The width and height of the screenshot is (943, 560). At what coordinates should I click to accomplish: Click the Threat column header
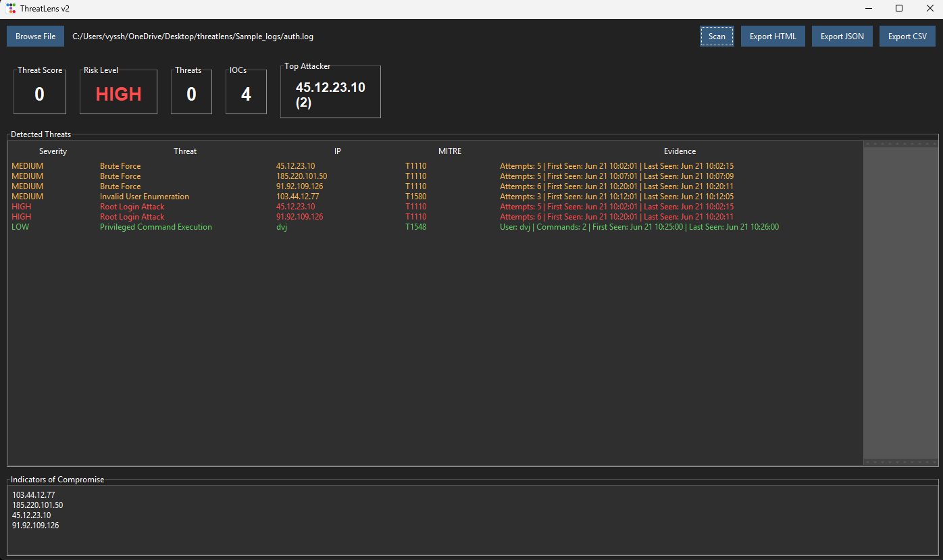[x=185, y=151]
